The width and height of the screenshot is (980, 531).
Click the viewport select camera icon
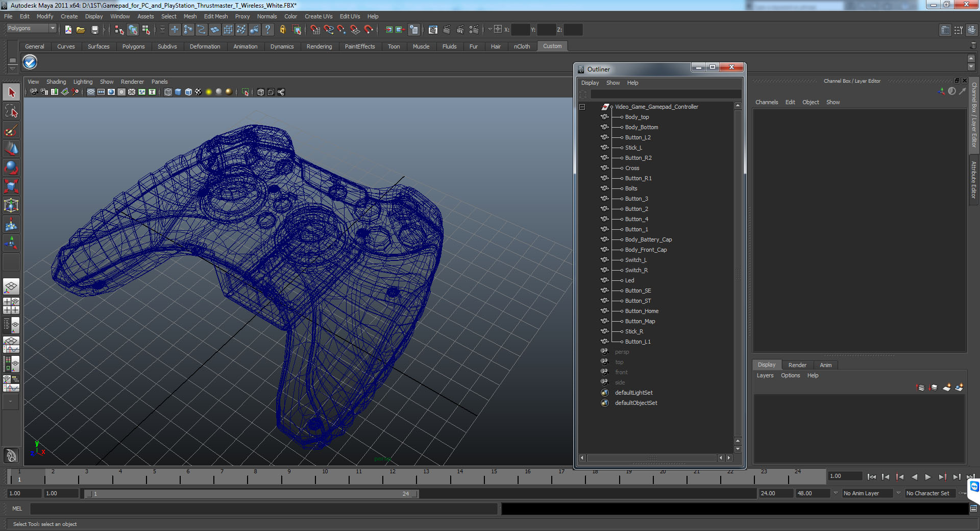(34, 92)
